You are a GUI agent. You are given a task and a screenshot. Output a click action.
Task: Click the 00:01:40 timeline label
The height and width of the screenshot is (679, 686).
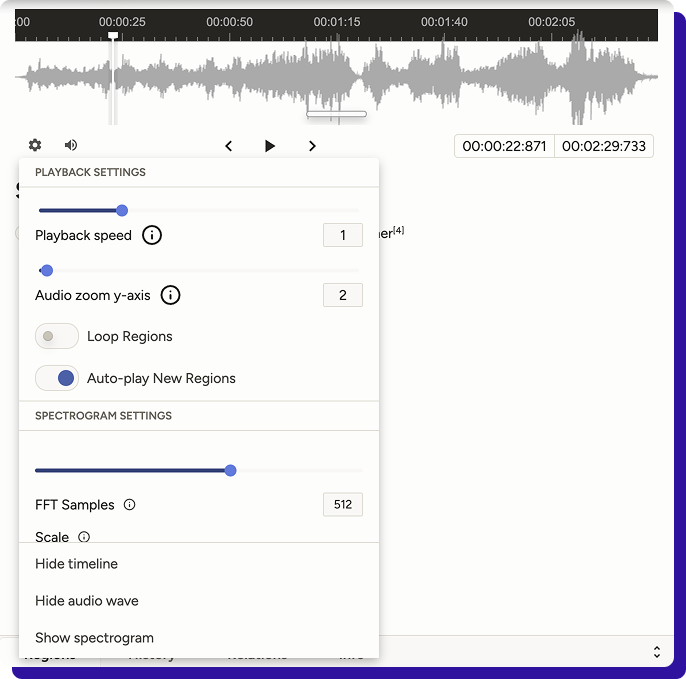[x=444, y=22]
